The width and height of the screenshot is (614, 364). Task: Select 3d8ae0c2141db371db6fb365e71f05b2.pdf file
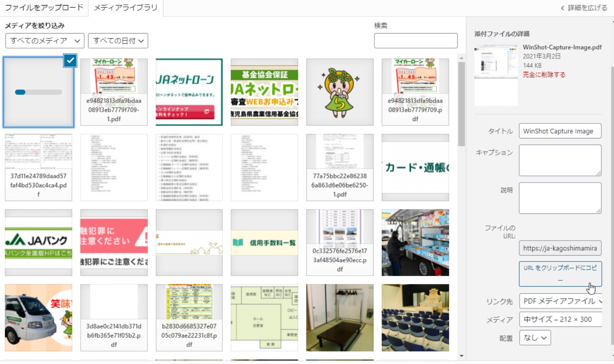point(114,317)
